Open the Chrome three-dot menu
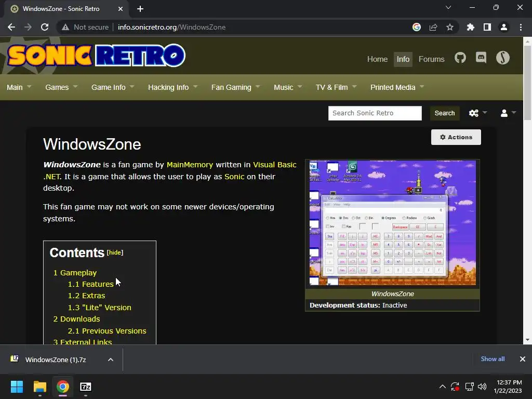532x399 pixels. point(521,27)
